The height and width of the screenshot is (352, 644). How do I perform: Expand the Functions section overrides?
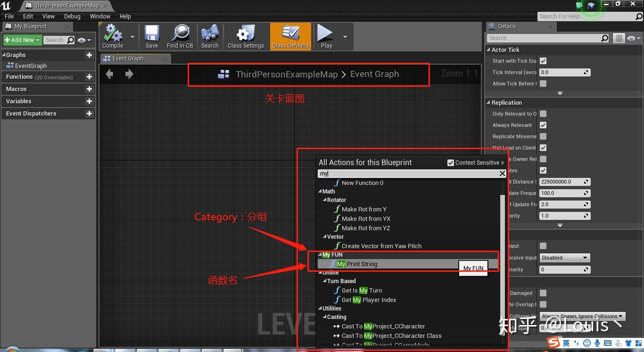89,77
